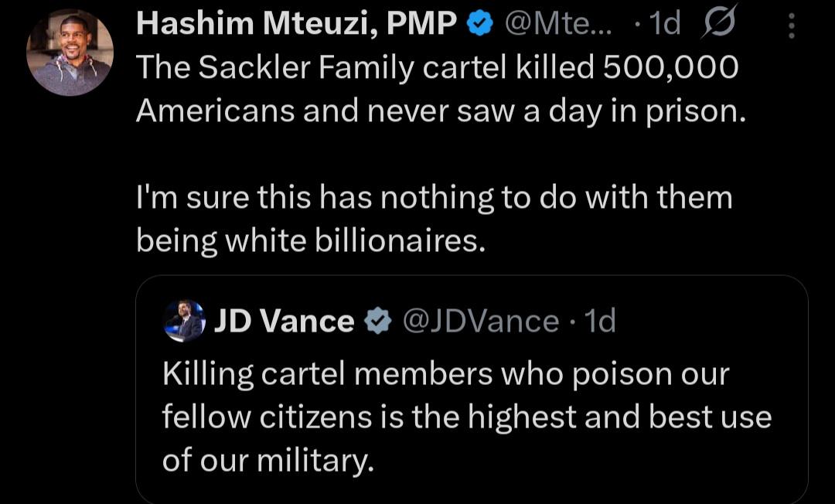The height and width of the screenshot is (504, 835).
Task: Click the 'Americans and never saw a day' line
Action: point(441,111)
